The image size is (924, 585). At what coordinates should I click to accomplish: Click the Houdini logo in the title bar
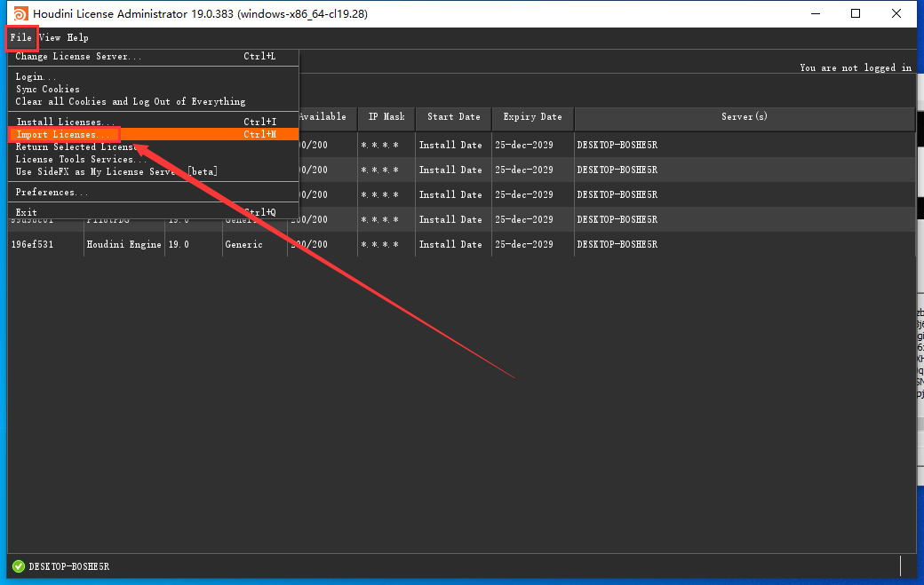19,14
